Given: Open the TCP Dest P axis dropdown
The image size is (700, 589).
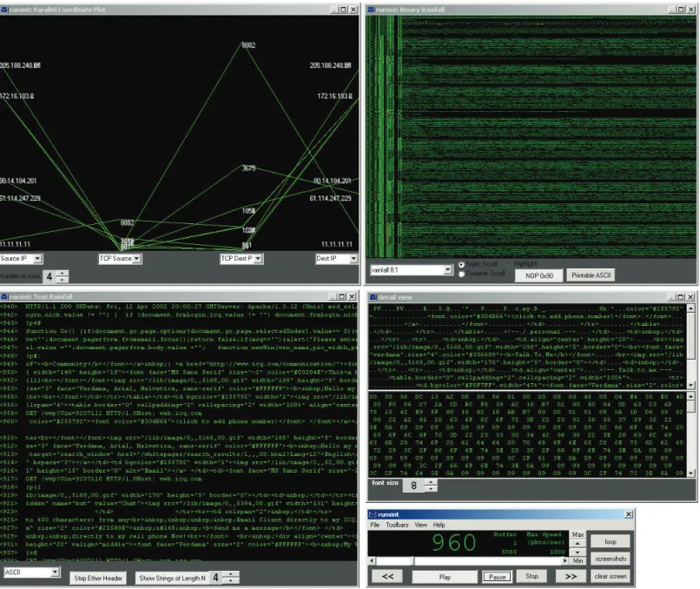Looking at the screenshot, I should [258, 259].
